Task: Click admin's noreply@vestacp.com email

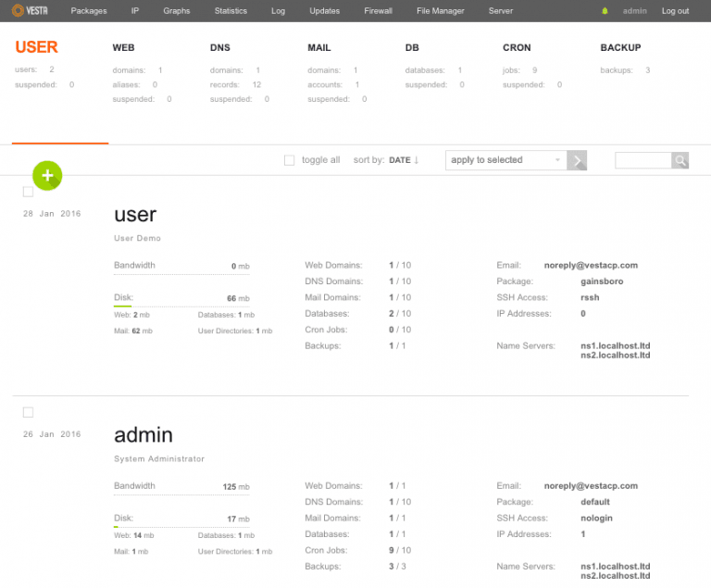Action: tap(591, 486)
